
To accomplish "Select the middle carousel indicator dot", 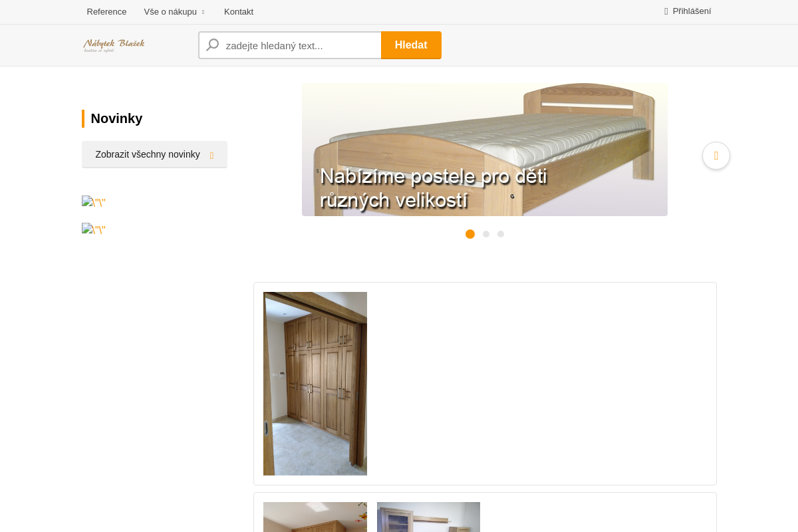I will (486, 234).
